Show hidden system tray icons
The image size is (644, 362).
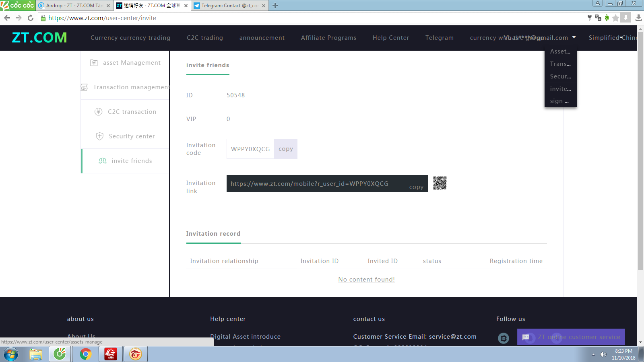point(593,354)
